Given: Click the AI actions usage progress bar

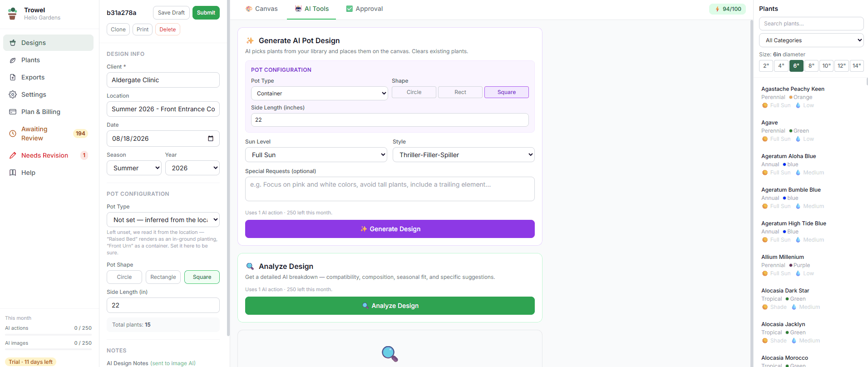Looking at the screenshot, I should tap(48, 335).
